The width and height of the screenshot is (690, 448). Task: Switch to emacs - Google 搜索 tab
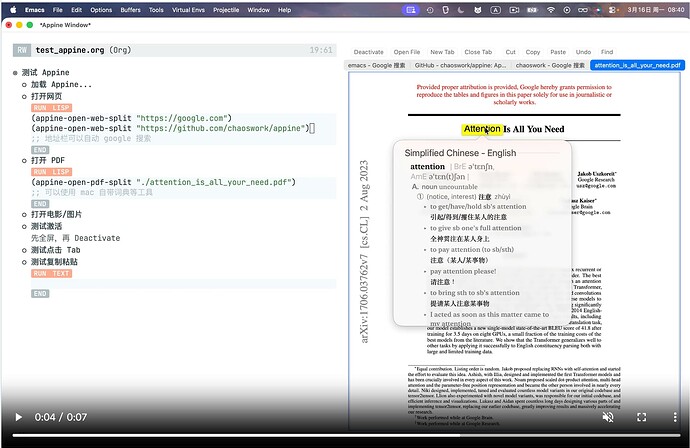(x=377, y=65)
